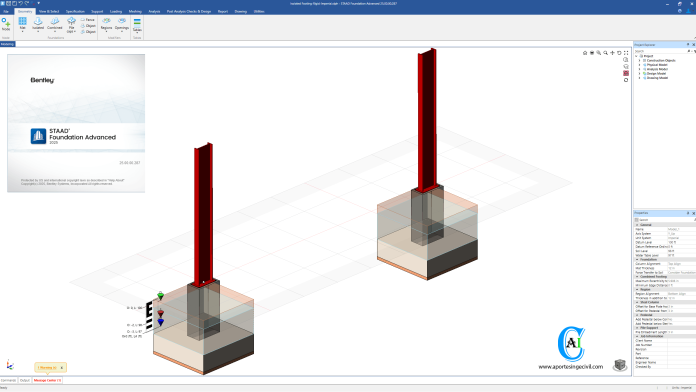This screenshot has width=696, height=392.
Task: Close the warning notification popup
Action: click(x=62, y=368)
